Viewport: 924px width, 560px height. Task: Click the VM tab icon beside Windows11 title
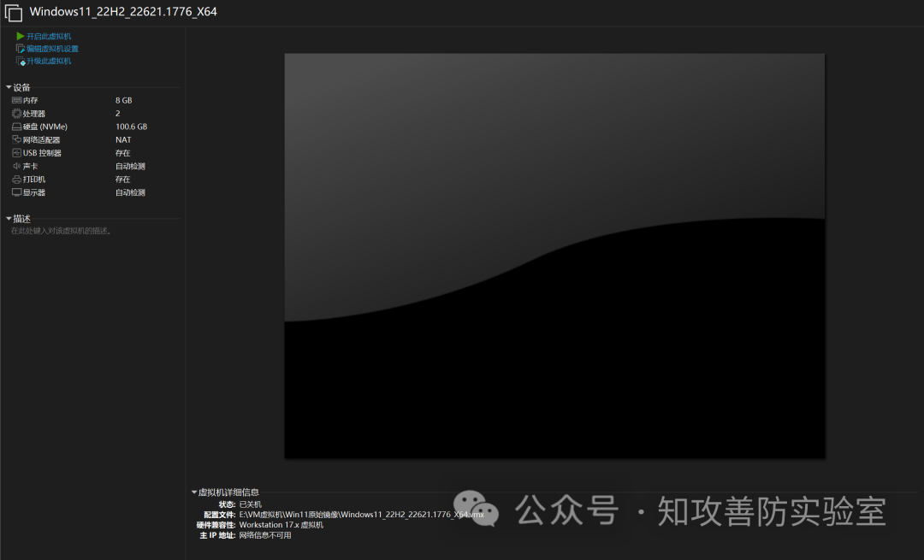click(x=14, y=12)
